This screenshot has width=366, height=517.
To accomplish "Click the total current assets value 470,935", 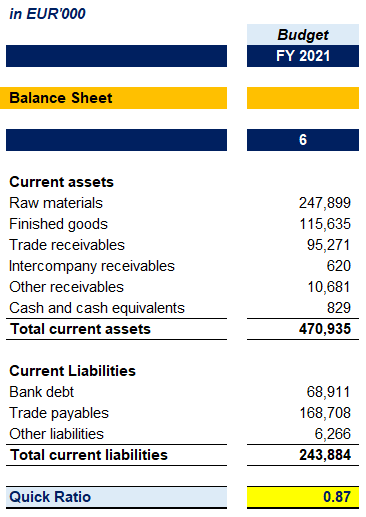I will (x=325, y=329).
